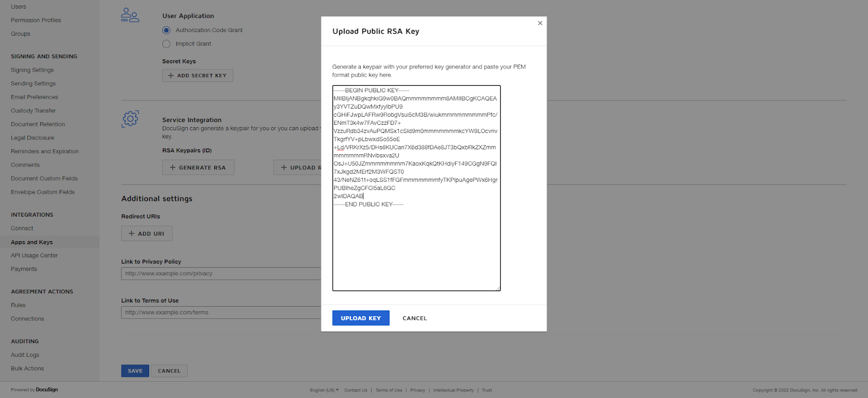The width and height of the screenshot is (868, 398).
Task: Open Email Preferences
Action: coord(34,97)
